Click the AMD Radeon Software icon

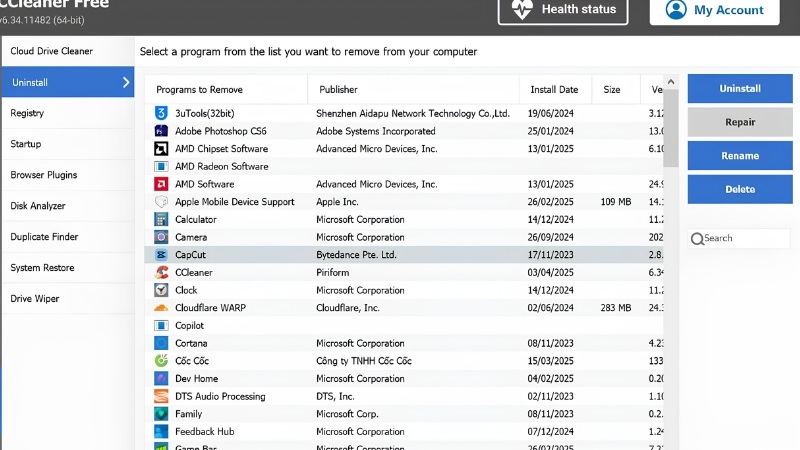click(x=161, y=166)
